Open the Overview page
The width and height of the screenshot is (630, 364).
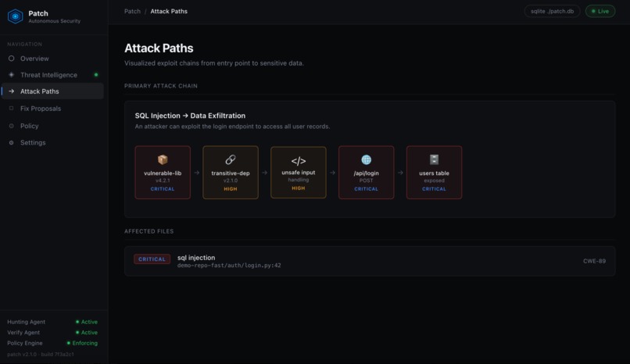pos(53,59)
